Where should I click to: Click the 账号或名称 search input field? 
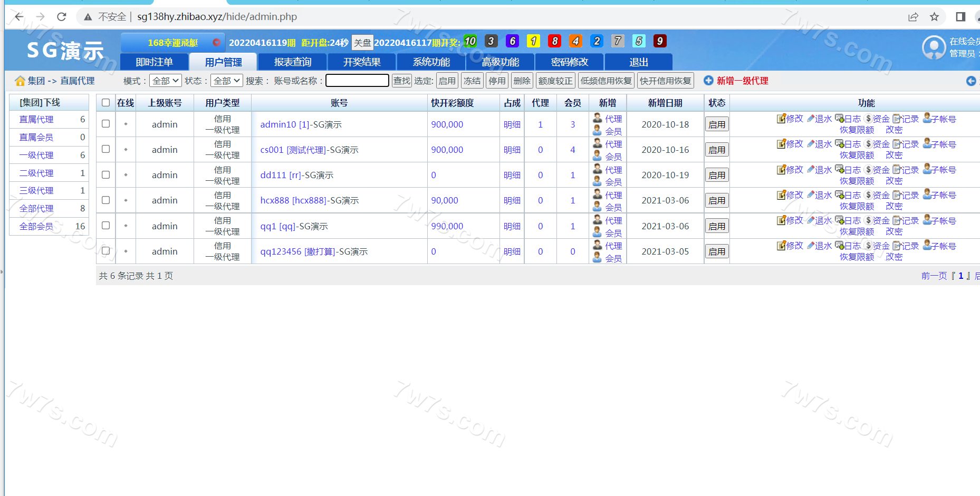[x=357, y=81]
